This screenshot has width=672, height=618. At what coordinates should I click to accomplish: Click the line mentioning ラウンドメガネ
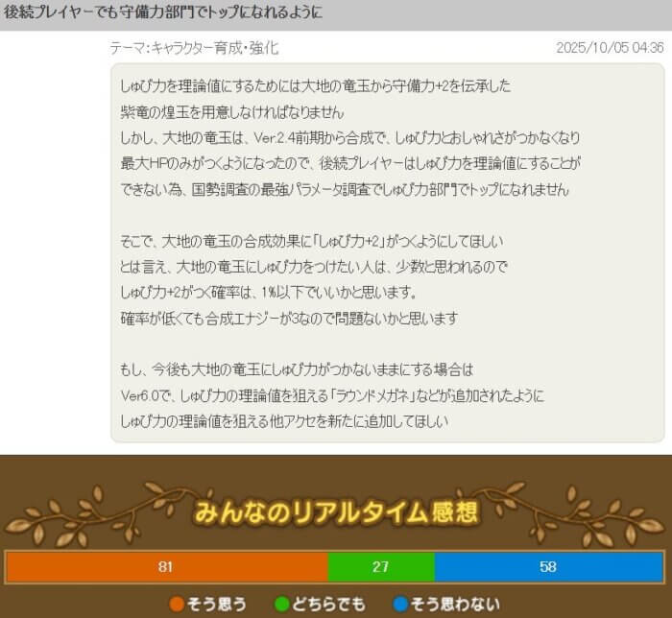tap(332, 394)
